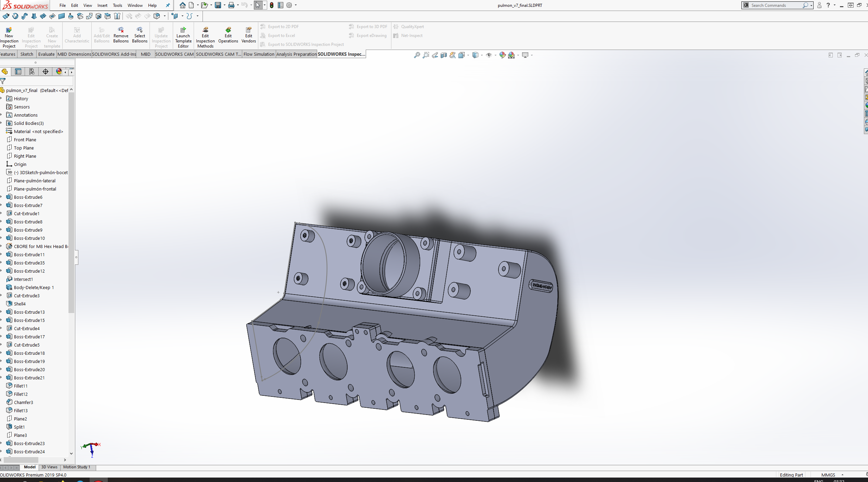Screen dimensions: 868x482
Task: Click the Edit Vendors button
Action: click(248, 35)
